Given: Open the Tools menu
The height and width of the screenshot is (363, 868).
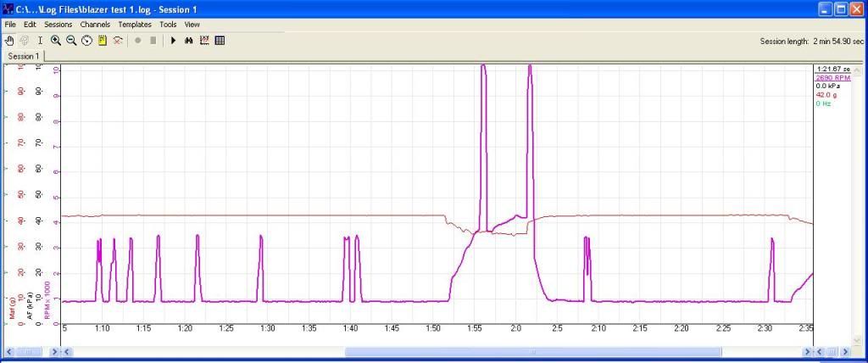Looking at the screenshot, I should point(168,25).
